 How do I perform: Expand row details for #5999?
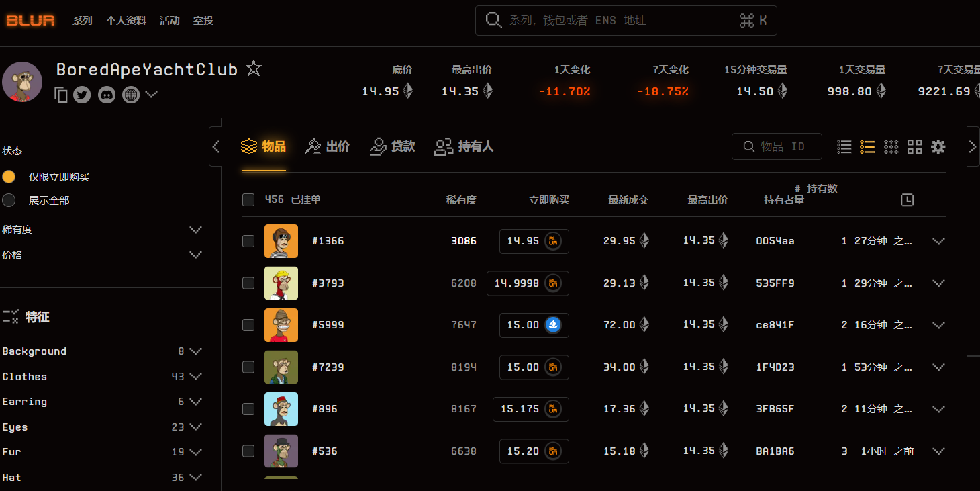click(x=938, y=325)
